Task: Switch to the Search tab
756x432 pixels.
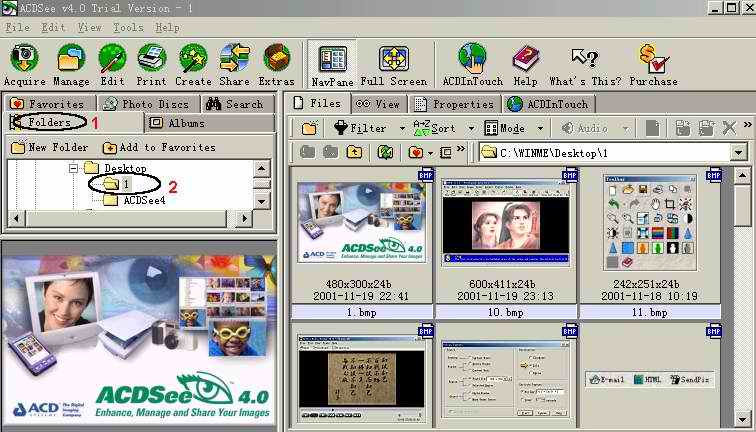Action: click(236, 104)
